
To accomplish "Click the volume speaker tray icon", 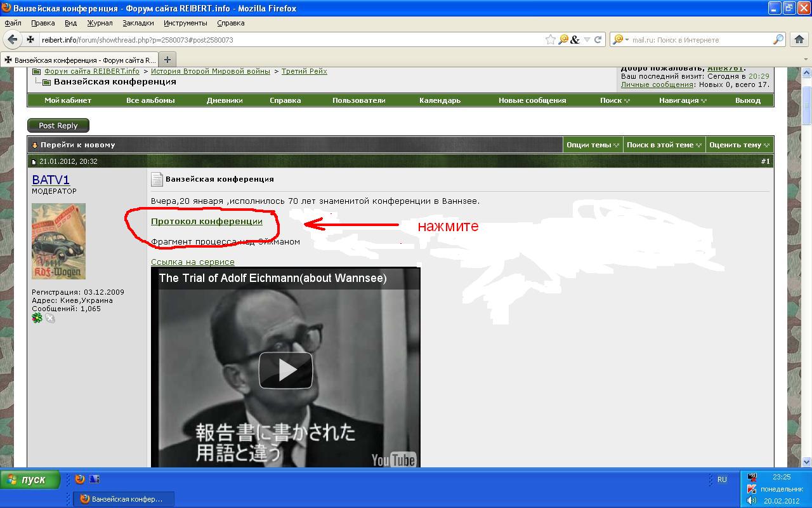I will point(752,500).
